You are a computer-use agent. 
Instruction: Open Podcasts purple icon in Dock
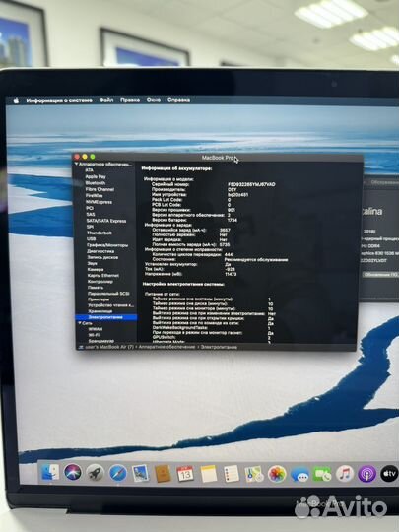click(367, 474)
